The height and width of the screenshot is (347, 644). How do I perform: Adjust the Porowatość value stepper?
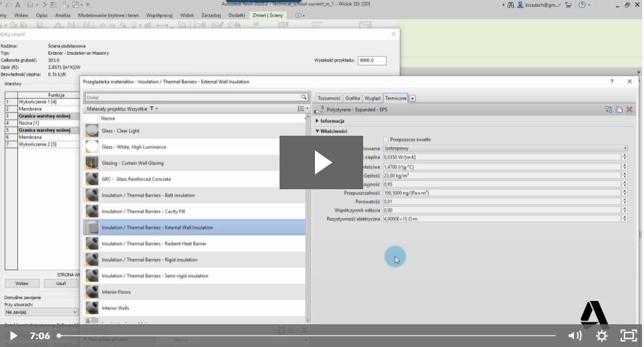pyautogui.click(x=625, y=202)
